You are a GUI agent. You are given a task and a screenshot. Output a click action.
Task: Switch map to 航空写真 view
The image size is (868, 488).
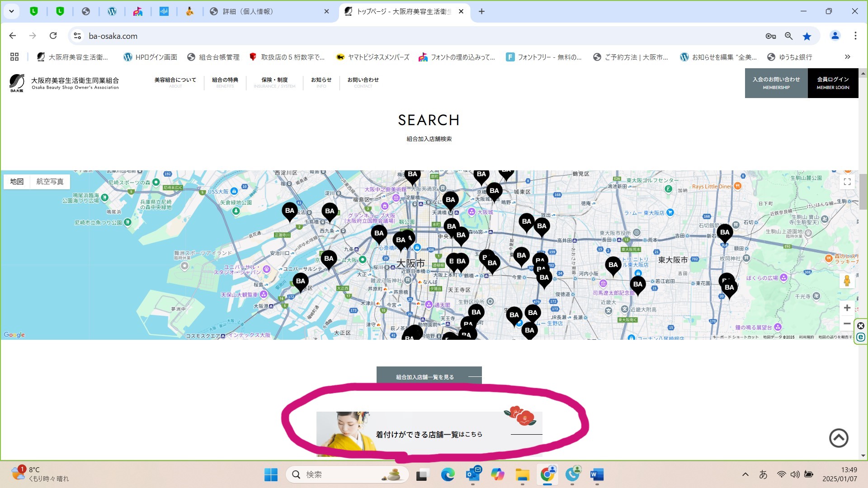click(x=50, y=182)
